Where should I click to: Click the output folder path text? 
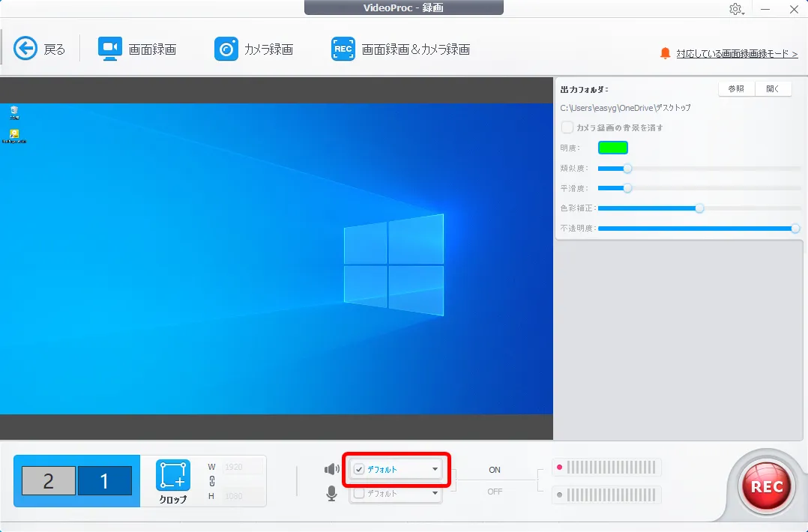click(626, 108)
